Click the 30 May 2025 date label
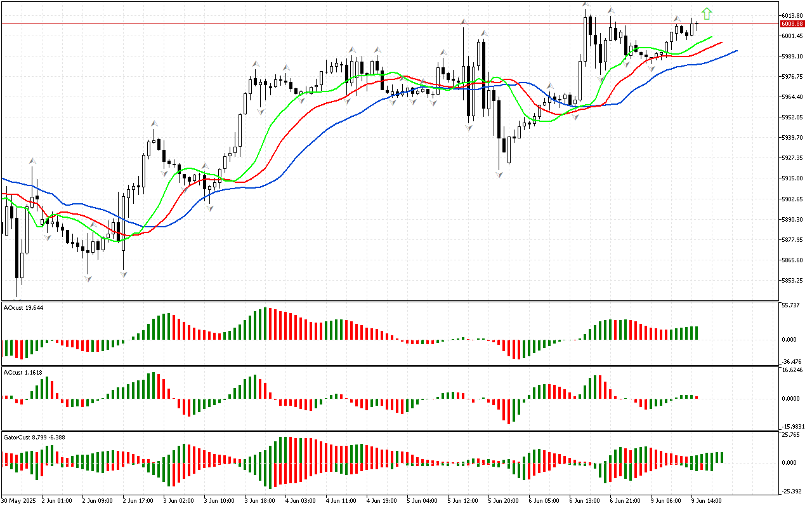The height and width of the screenshot is (508, 812). (20, 500)
